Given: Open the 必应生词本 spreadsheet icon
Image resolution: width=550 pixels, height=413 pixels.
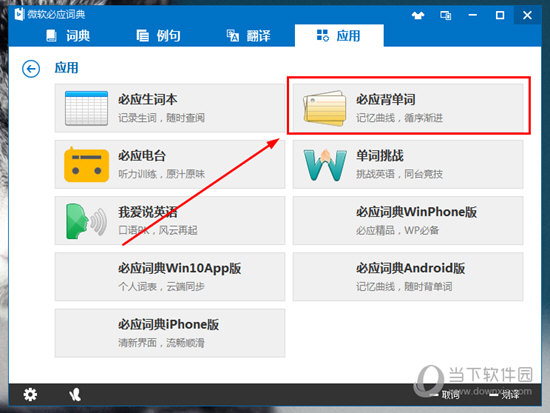Looking at the screenshot, I should click(x=86, y=108).
